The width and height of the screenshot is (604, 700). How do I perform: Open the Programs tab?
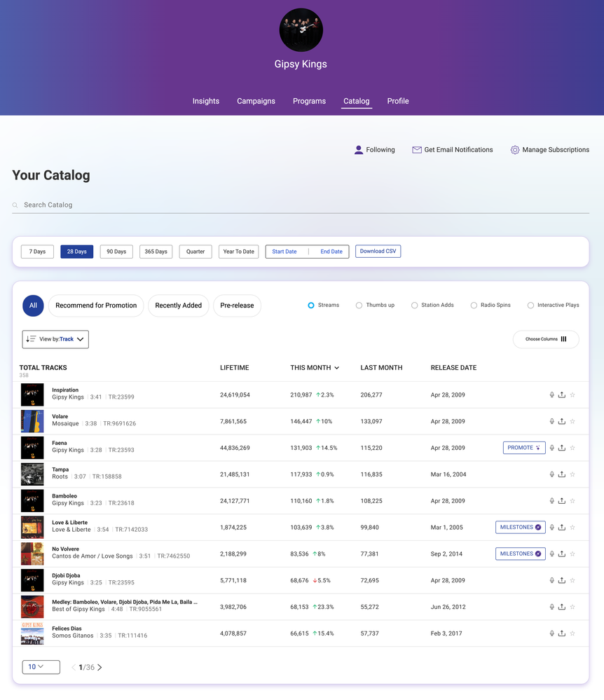pos(310,102)
